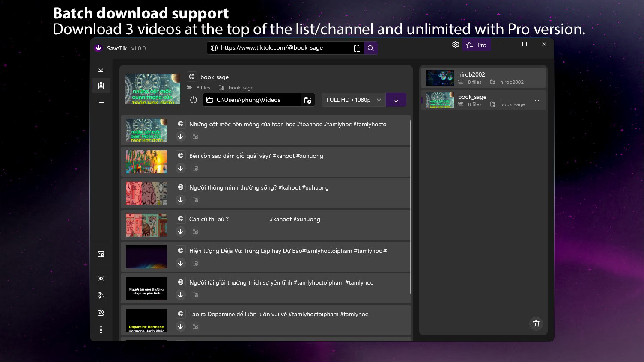This screenshot has width=644, height=362.
Task: Click the power icon beside the save path
Action: [x=194, y=100]
